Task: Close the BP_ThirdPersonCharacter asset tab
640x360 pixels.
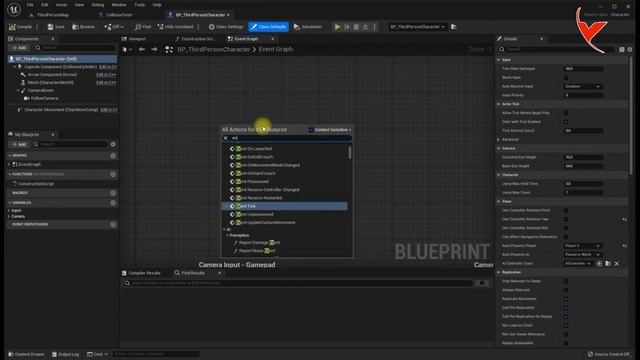Action: [228, 15]
